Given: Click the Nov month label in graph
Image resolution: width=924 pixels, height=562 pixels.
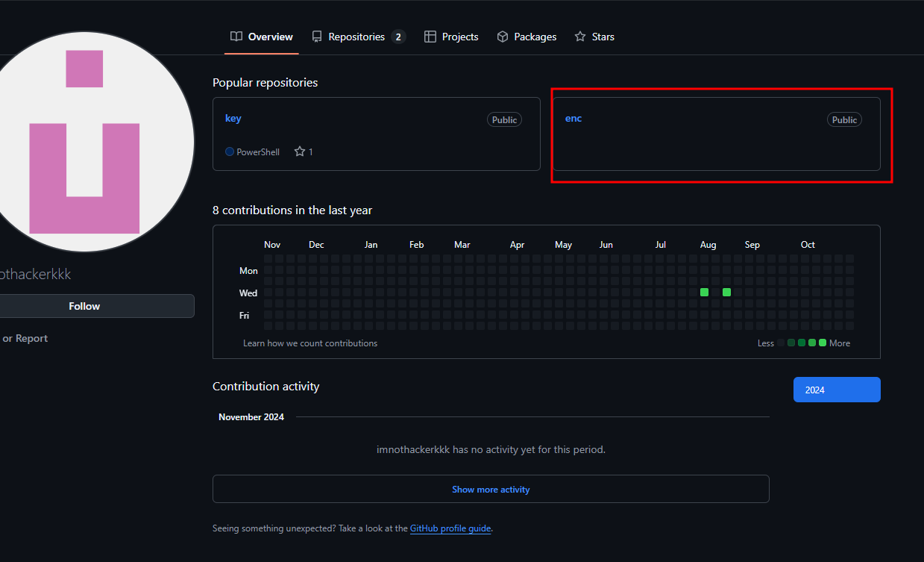Looking at the screenshot, I should pos(272,245).
